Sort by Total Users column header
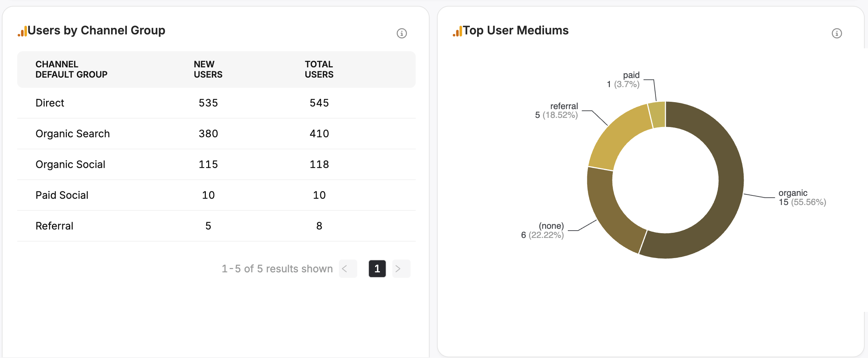The width and height of the screenshot is (868, 358). point(319,70)
